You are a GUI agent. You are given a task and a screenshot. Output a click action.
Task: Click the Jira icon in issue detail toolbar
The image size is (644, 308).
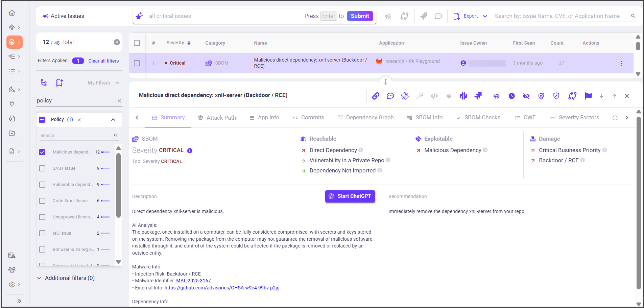pyautogui.click(x=478, y=96)
